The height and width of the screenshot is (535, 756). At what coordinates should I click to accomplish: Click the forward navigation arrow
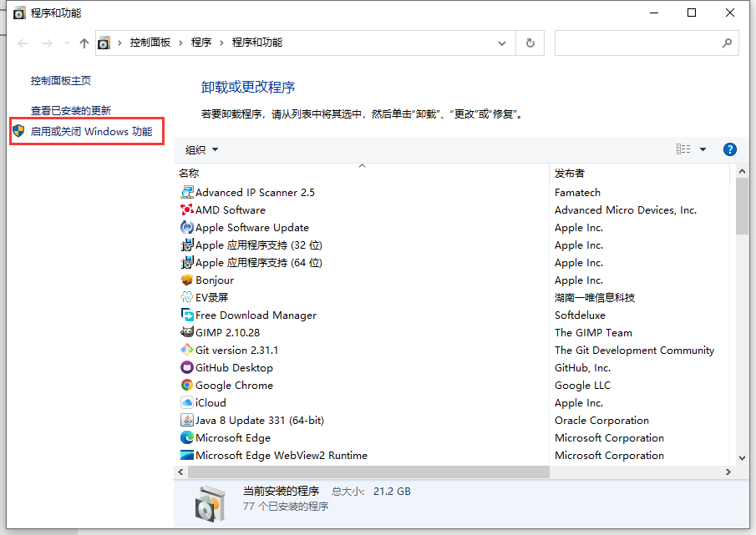point(48,43)
